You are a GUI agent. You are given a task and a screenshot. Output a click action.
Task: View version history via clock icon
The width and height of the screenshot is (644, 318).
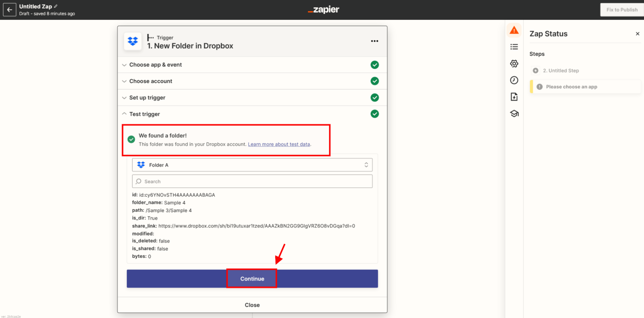[x=514, y=80]
